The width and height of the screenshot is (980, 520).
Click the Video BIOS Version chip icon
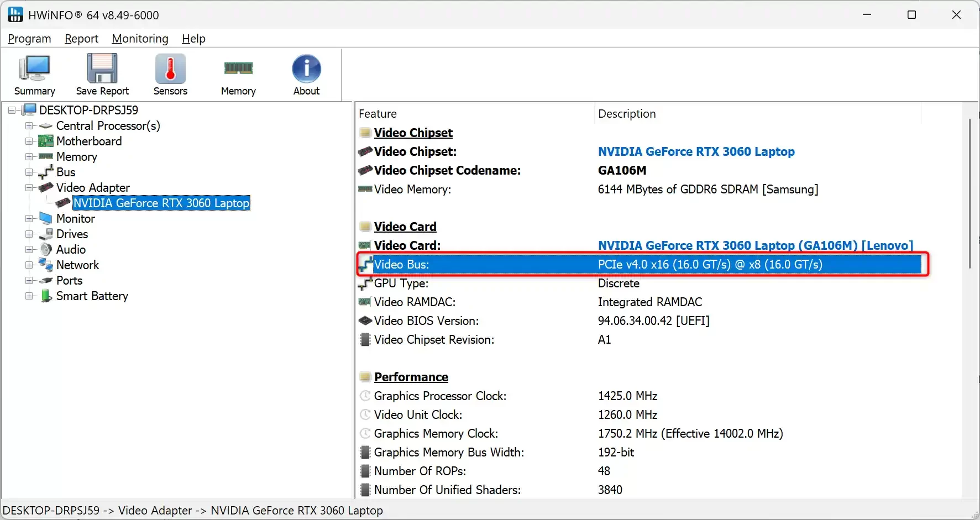365,321
